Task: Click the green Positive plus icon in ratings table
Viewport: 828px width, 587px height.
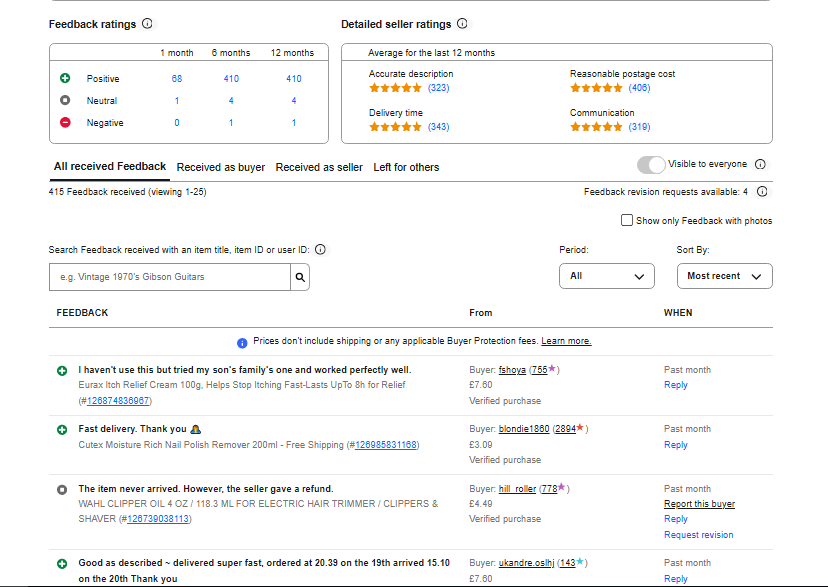Action: 65,78
